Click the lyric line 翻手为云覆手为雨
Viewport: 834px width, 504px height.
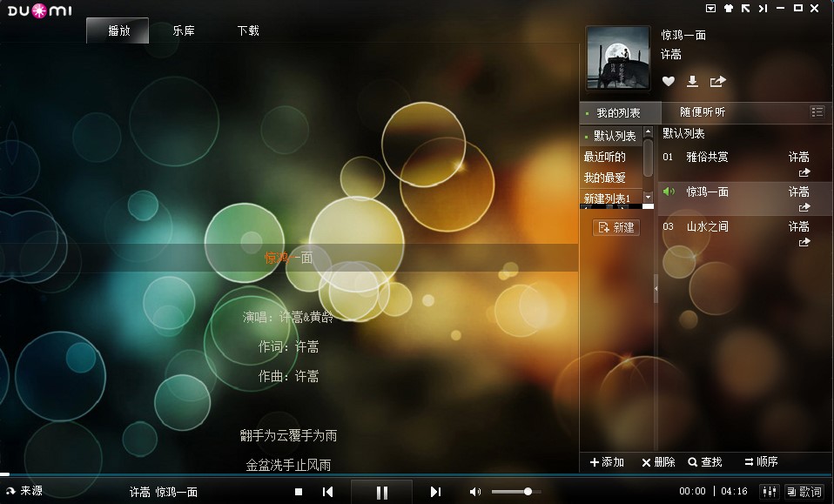288,435
